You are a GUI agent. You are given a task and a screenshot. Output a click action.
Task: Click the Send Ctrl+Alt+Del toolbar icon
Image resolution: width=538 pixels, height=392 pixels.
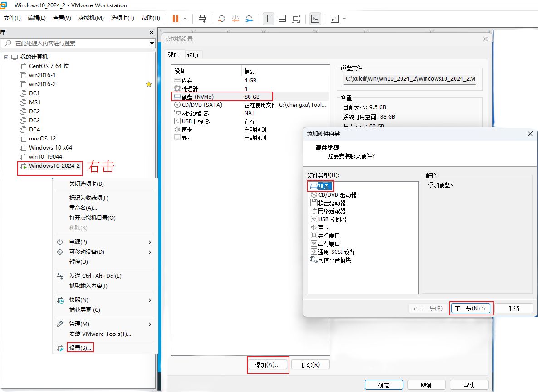(x=202, y=19)
